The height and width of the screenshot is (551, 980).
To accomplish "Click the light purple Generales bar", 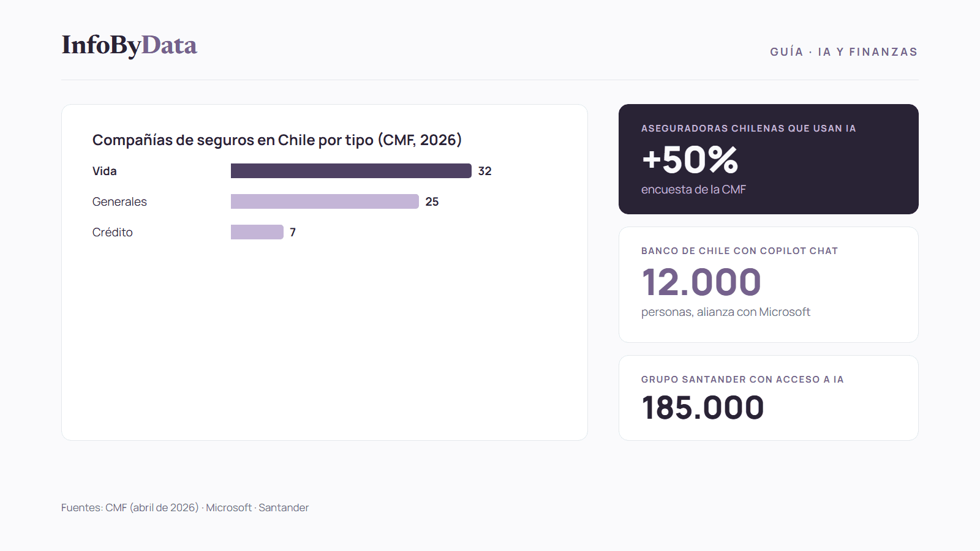I will [325, 201].
